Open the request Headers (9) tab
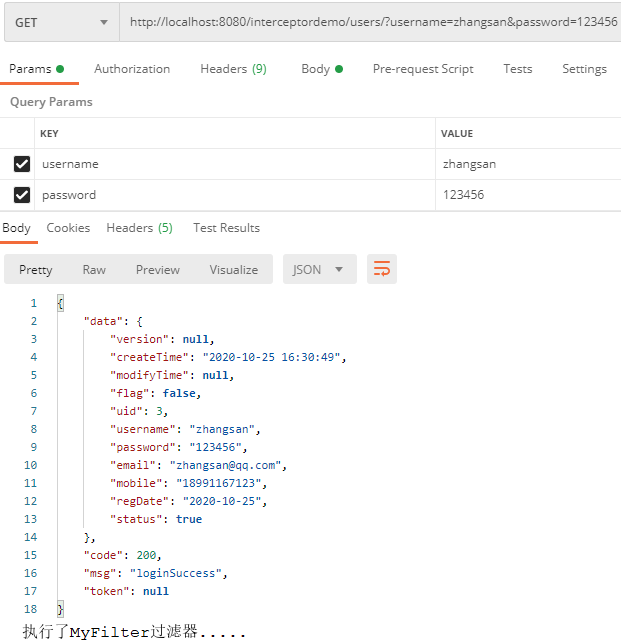This screenshot has width=621, height=643. click(x=233, y=69)
